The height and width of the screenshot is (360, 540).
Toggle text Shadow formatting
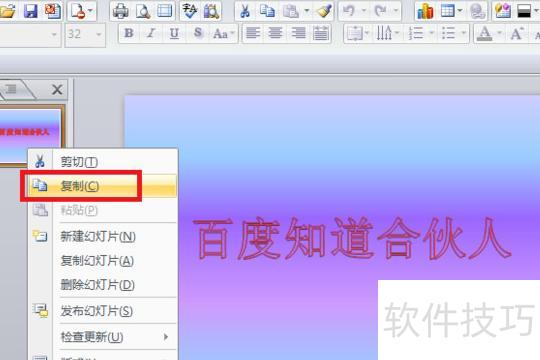[198, 33]
